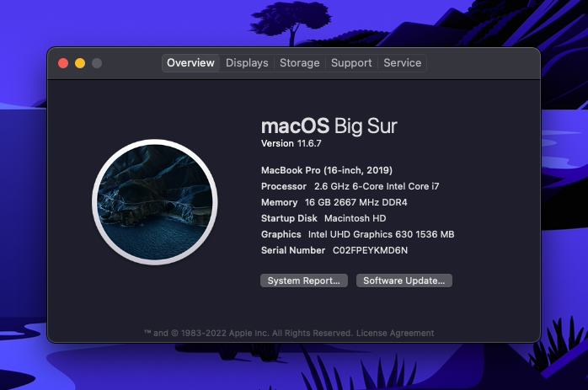Open the License Agreement link
The width and height of the screenshot is (588, 390).
coord(395,333)
